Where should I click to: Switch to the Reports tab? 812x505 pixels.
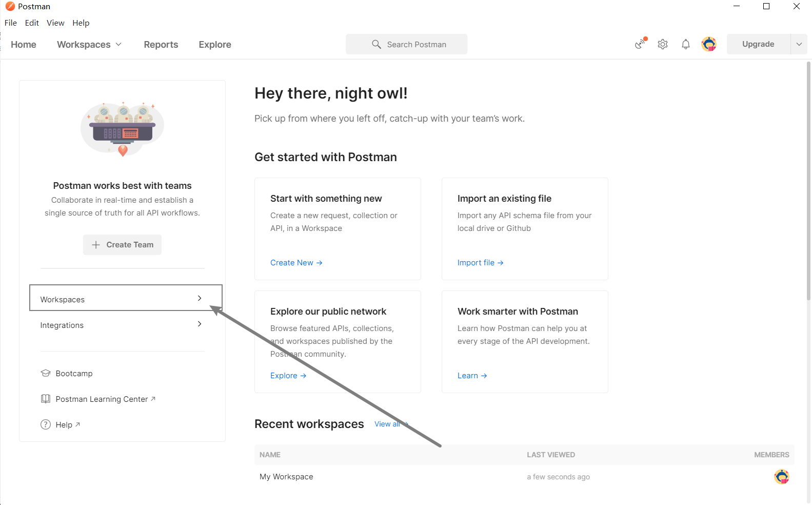pyautogui.click(x=161, y=45)
